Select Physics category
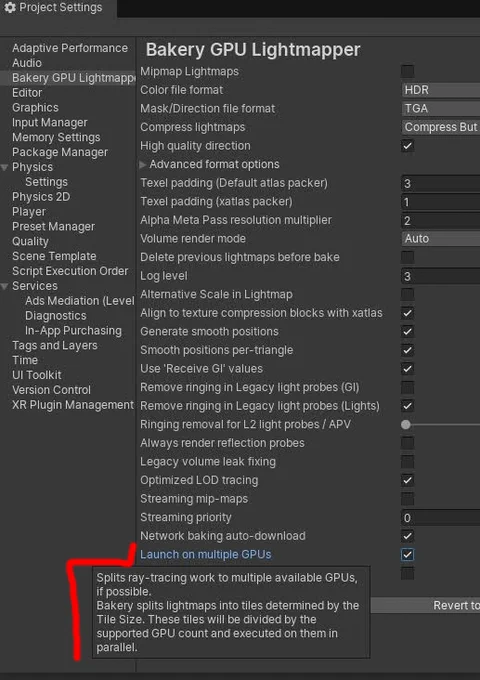Image resolution: width=480 pixels, height=680 pixels. coord(33,167)
